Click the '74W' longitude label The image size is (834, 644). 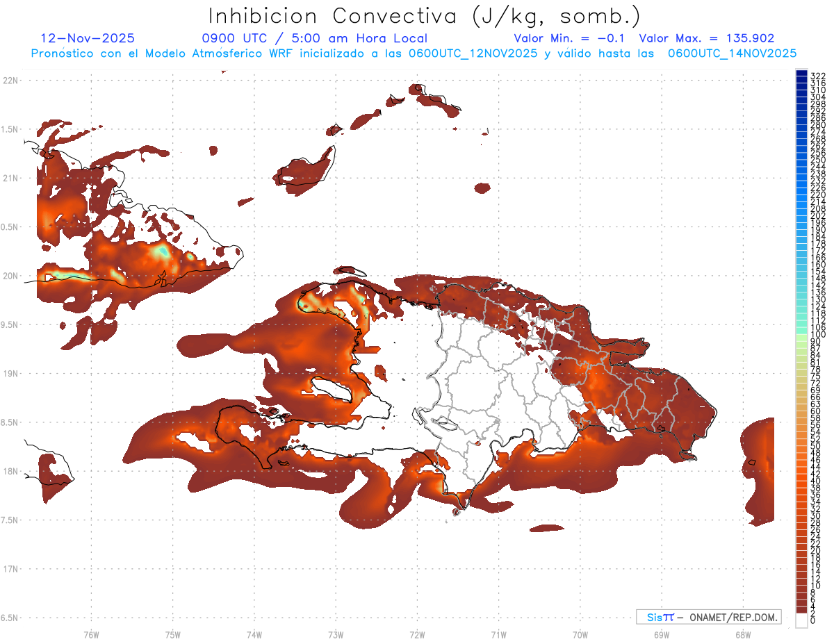pyautogui.click(x=254, y=634)
